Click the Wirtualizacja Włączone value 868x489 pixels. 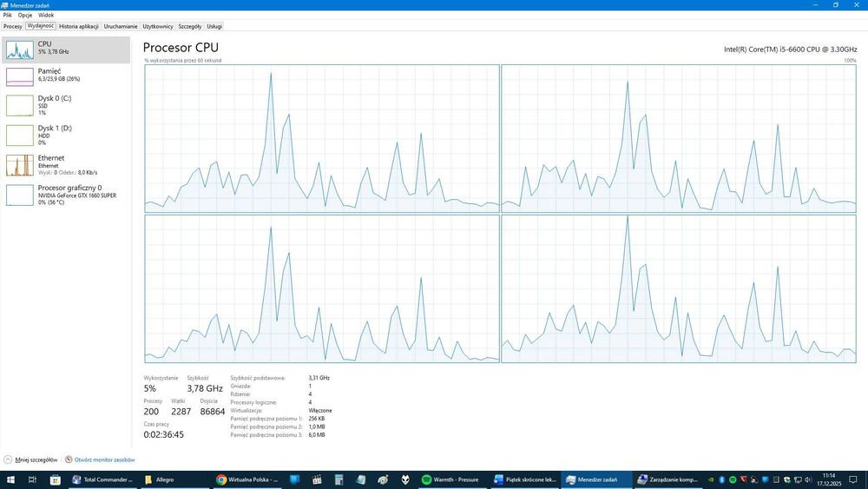pyautogui.click(x=320, y=410)
